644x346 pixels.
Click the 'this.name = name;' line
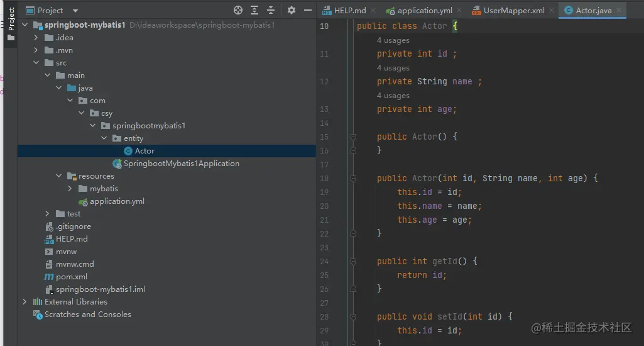point(439,206)
